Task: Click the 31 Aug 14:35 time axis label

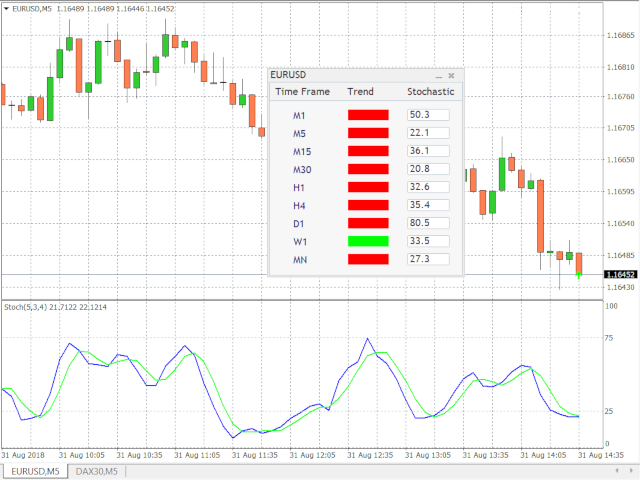Action: pyautogui.click(x=601, y=455)
